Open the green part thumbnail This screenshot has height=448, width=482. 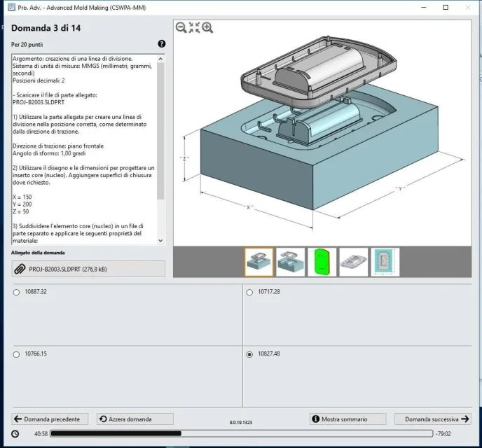point(322,262)
